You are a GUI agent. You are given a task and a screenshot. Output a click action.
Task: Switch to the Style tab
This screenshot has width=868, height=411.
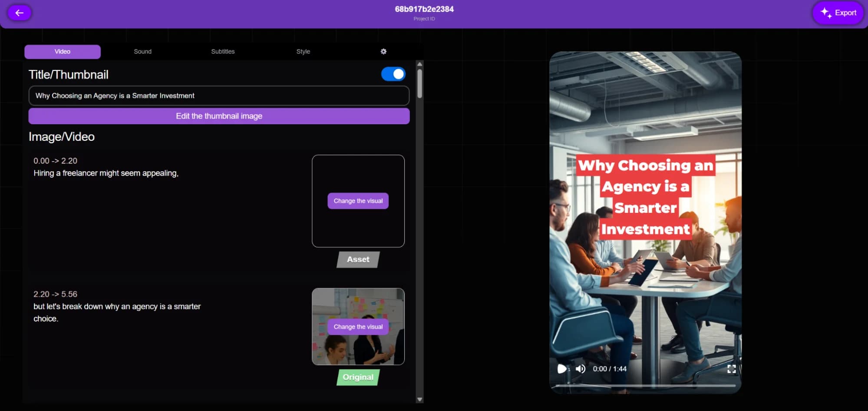(x=303, y=51)
